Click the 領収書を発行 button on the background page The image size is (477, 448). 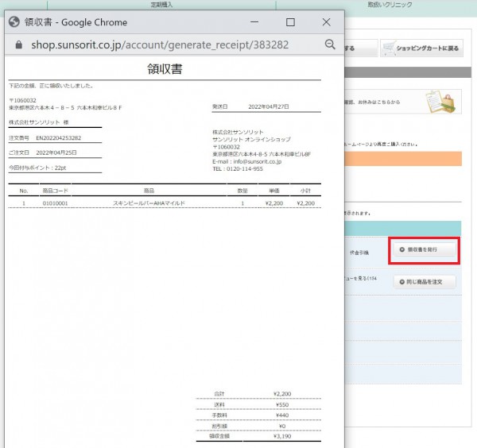[x=425, y=249]
